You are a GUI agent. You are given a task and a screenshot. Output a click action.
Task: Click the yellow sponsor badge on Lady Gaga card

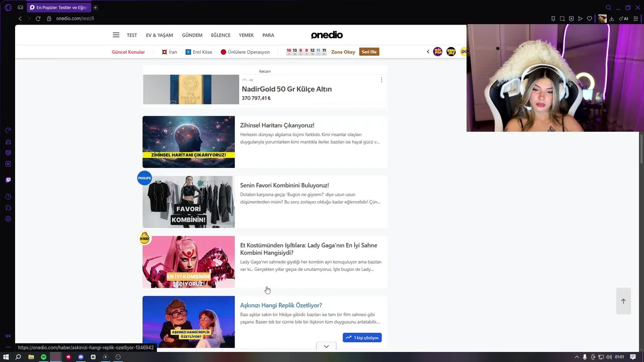pos(144,238)
